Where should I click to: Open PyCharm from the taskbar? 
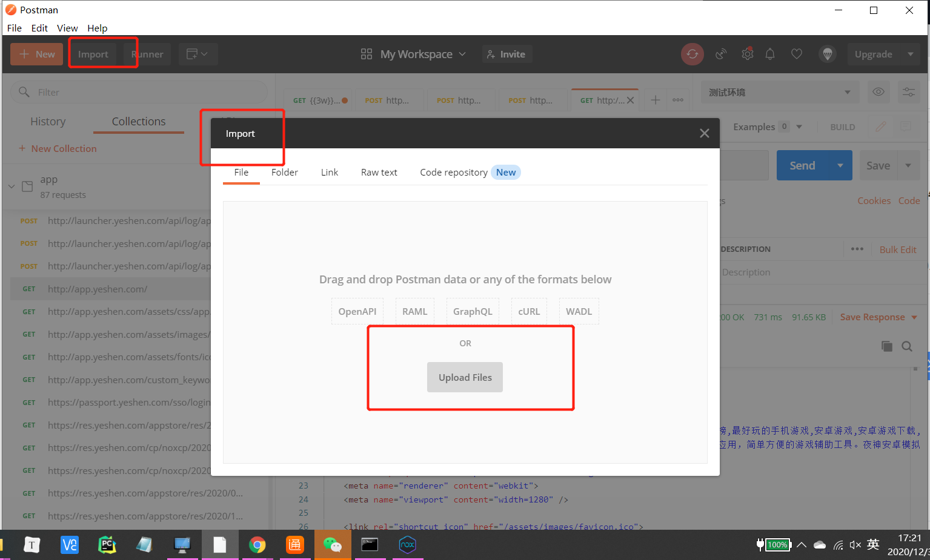(x=107, y=545)
